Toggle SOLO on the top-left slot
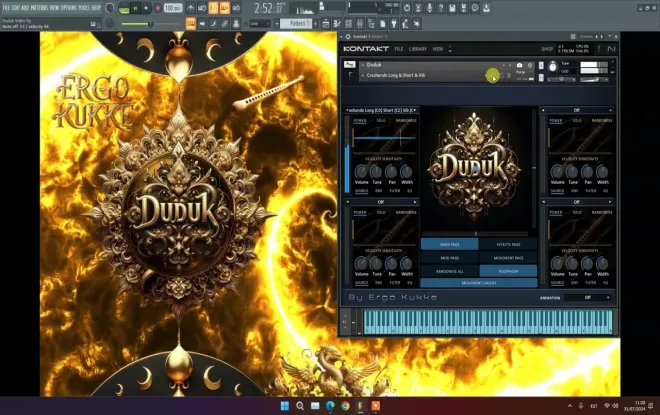The height and width of the screenshot is (415, 660). click(381, 121)
